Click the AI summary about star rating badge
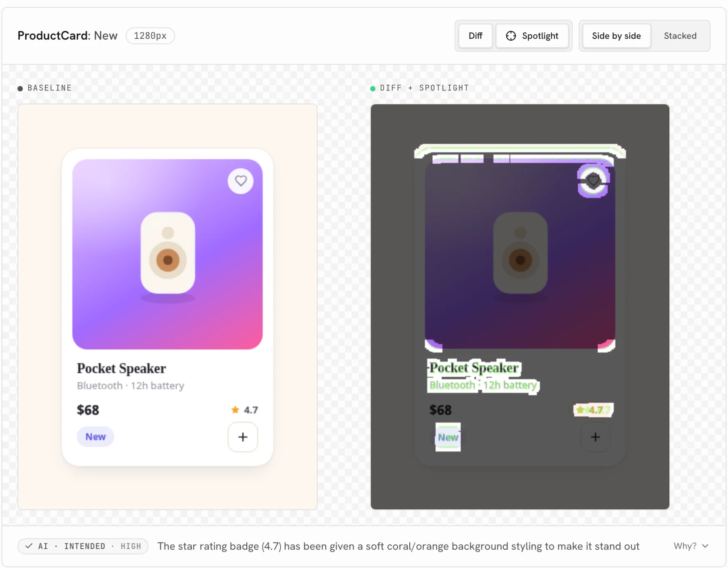 point(398,546)
